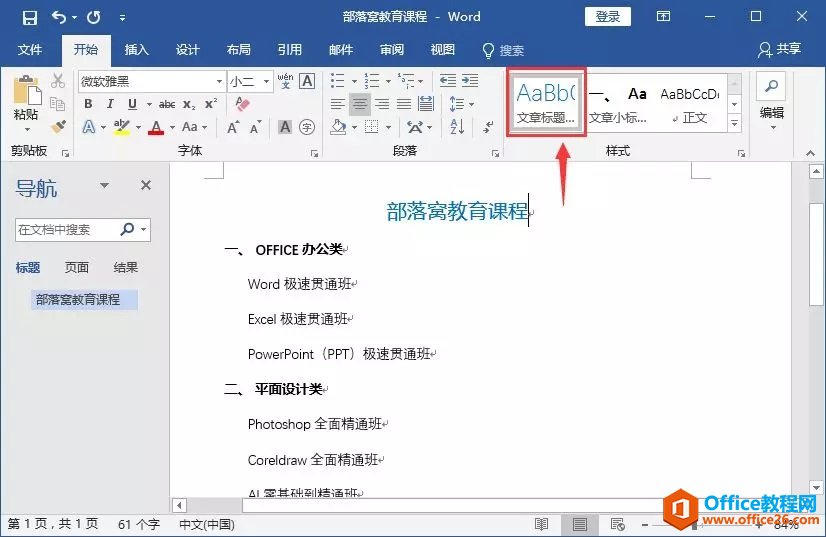The width and height of the screenshot is (826, 537).
Task: Pick the red font color A
Action: pos(155,127)
